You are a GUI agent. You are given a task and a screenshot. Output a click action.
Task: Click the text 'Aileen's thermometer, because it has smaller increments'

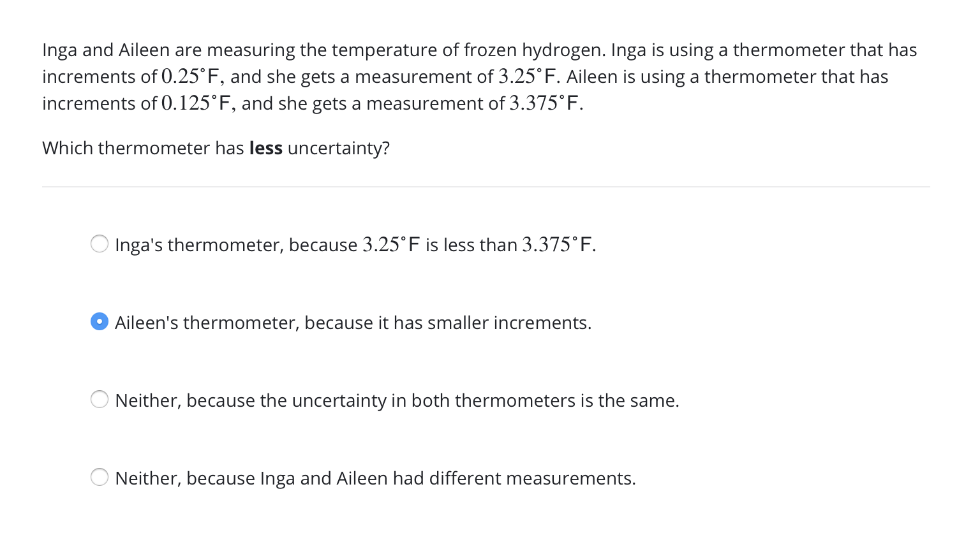(353, 323)
